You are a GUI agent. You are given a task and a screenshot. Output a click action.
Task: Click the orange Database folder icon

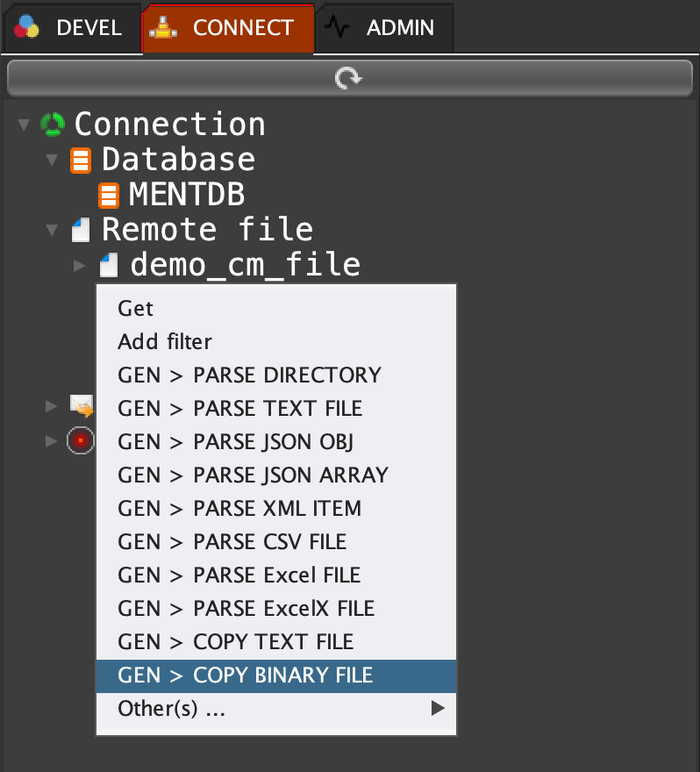[81, 161]
